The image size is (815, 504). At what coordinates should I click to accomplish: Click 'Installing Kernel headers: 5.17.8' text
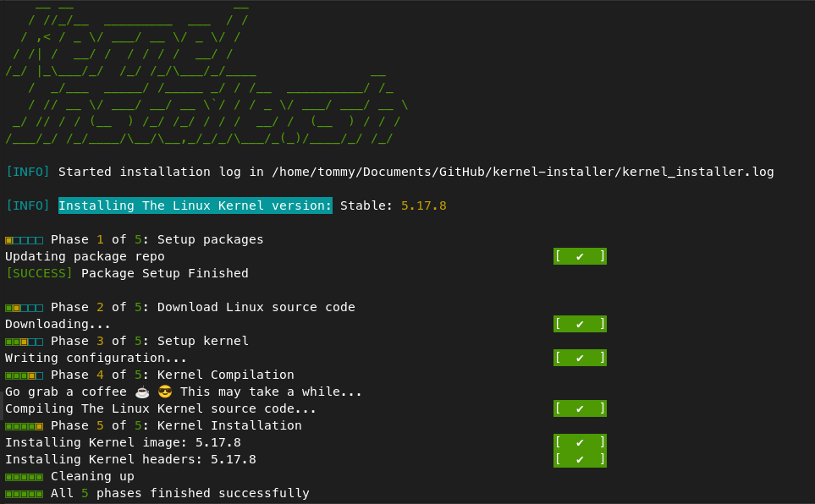pyautogui.click(x=130, y=459)
